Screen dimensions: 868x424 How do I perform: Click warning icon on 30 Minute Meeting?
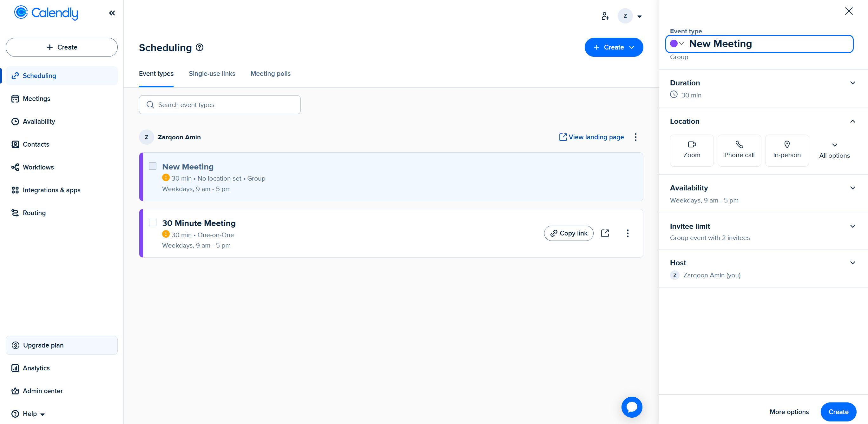tap(166, 234)
